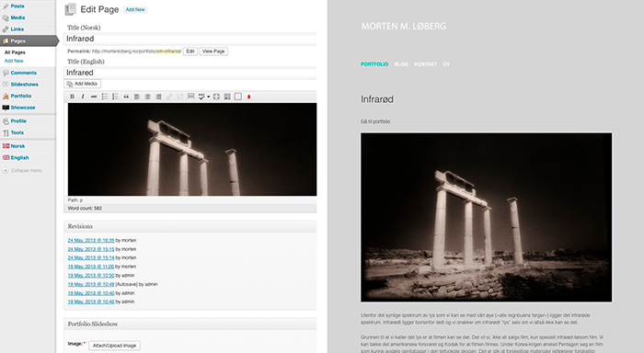
Task: Open KONTAKT in site navigation
Action: (x=425, y=64)
